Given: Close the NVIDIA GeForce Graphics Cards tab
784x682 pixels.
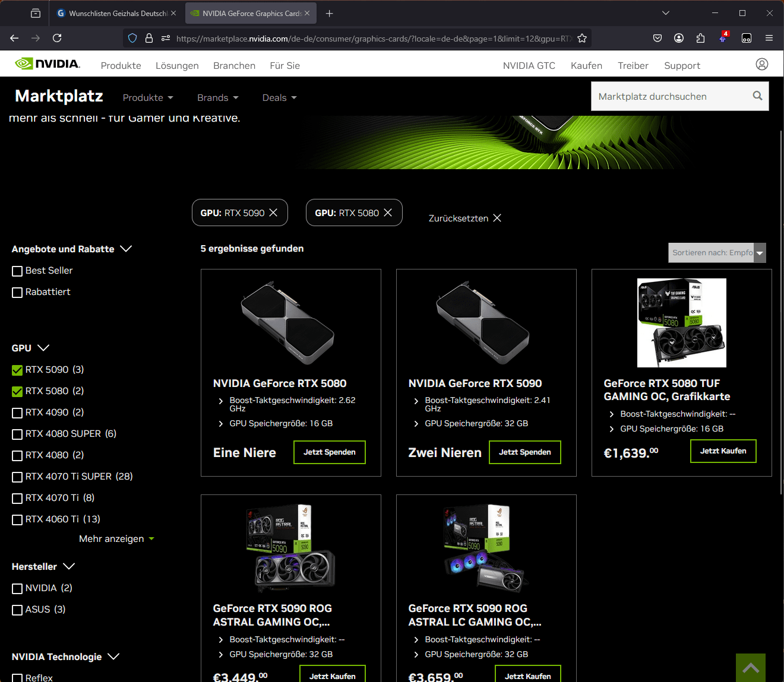Looking at the screenshot, I should coord(307,13).
